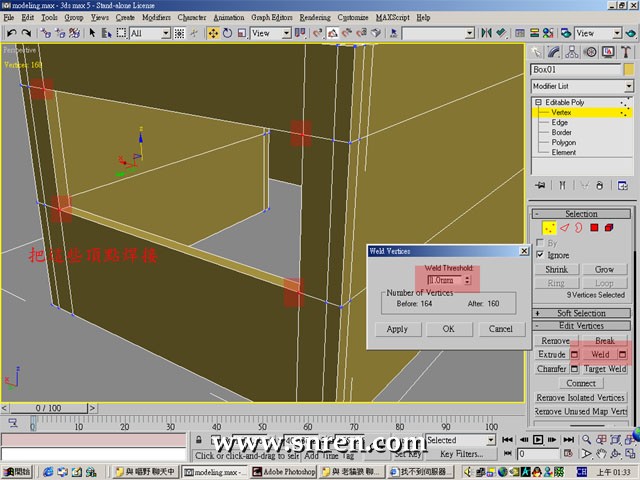This screenshot has width=640, height=480.
Task: Click the Quick Render teapot icon
Action: tap(631, 33)
